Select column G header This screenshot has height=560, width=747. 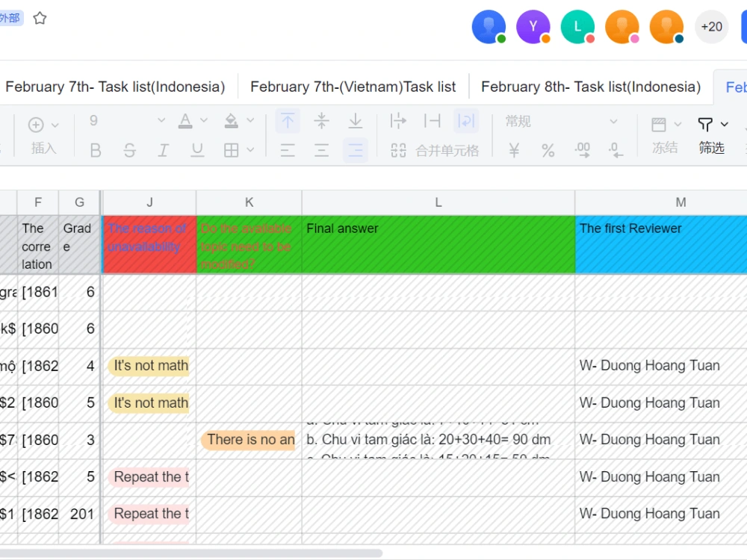coord(80,203)
